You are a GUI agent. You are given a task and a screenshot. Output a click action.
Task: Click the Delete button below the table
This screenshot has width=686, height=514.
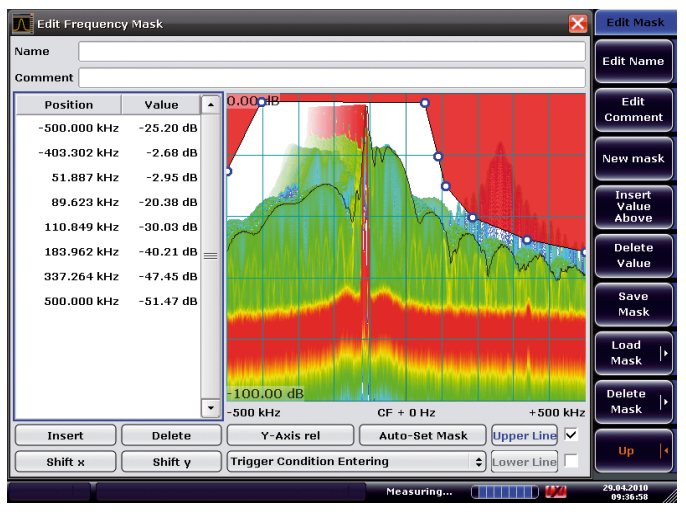[172, 436]
